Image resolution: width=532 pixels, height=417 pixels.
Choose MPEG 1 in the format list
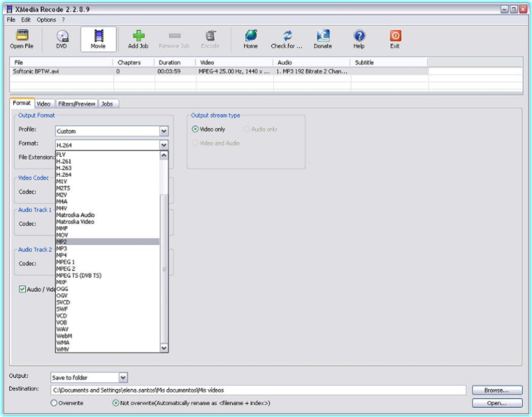coord(107,262)
